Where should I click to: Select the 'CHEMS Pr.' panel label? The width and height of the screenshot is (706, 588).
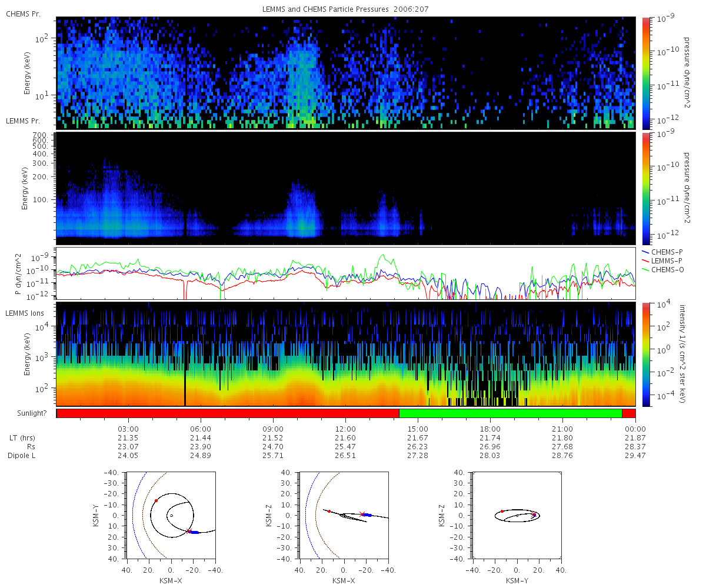pyautogui.click(x=23, y=14)
